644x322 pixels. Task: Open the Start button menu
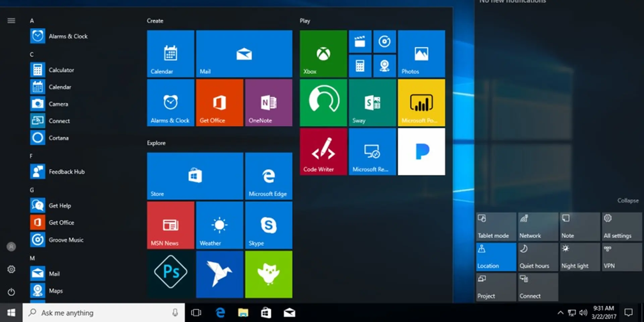10,313
